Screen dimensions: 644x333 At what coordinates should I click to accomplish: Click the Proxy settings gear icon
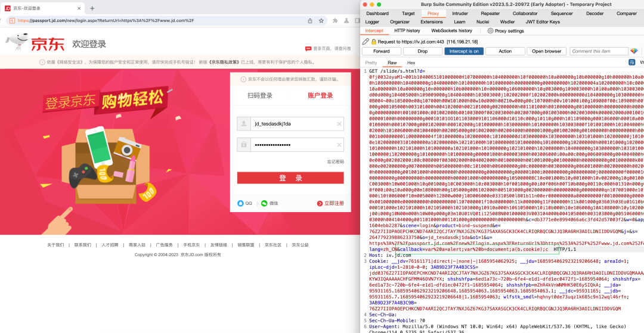point(490,31)
